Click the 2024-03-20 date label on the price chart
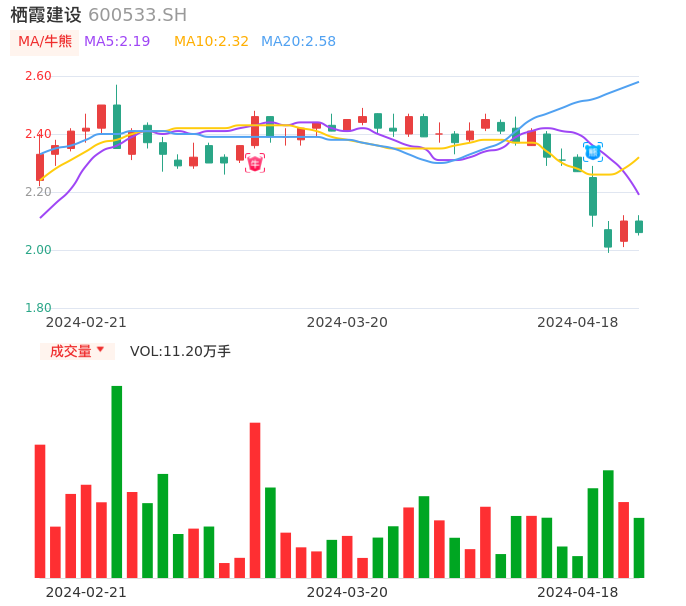 click(x=347, y=322)
